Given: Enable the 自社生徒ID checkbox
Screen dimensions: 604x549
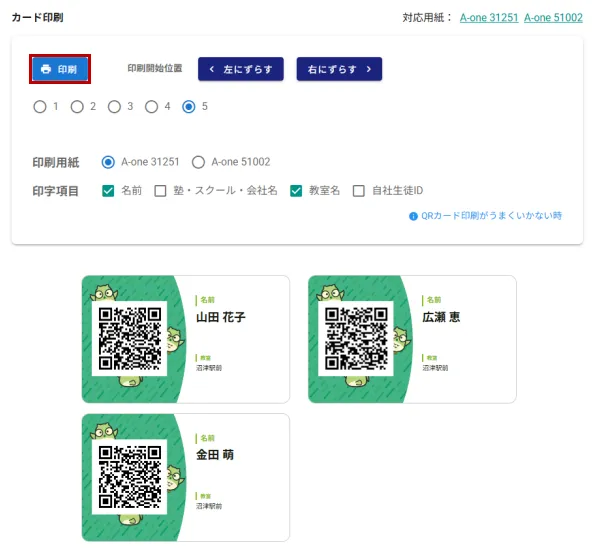Looking at the screenshot, I should [359, 191].
